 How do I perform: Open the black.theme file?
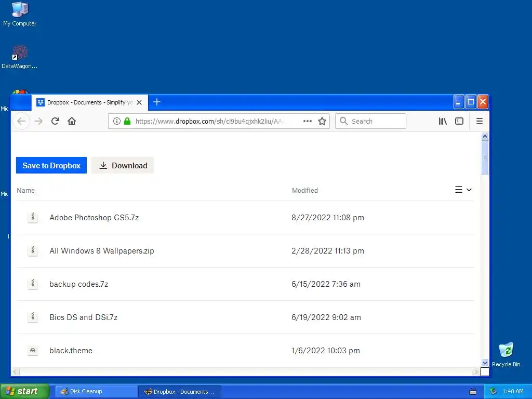coord(71,351)
